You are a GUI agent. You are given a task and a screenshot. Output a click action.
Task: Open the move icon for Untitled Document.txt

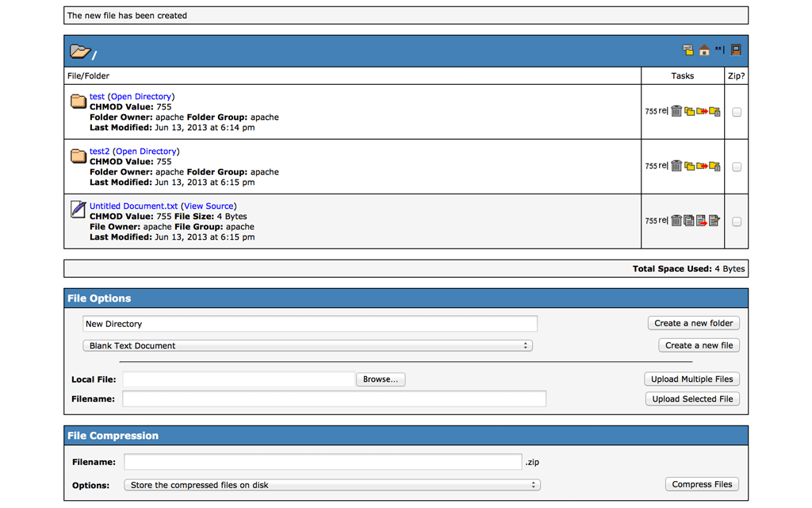tap(703, 220)
